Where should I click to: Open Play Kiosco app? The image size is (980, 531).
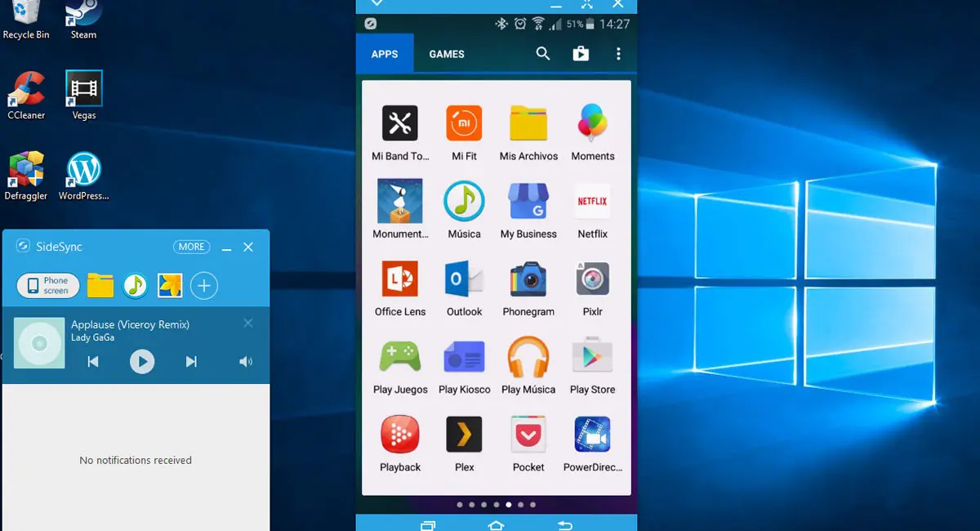pos(464,356)
